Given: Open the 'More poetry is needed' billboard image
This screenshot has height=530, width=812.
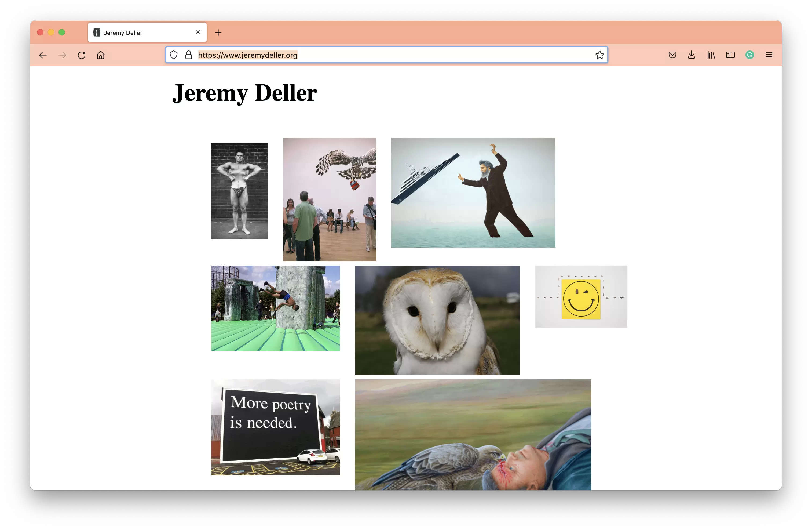Looking at the screenshot, I should (276, 427).
